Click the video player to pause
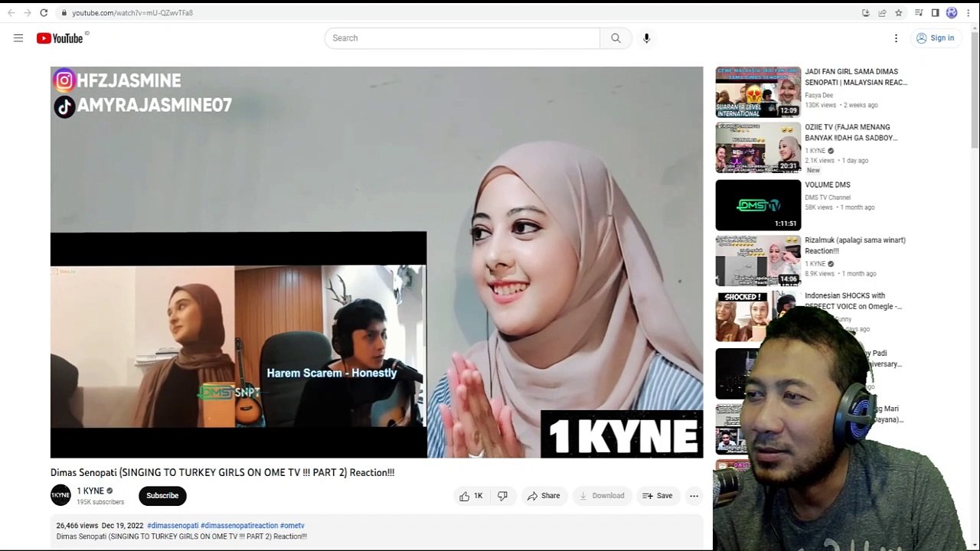Screen dimensions: 980x551 tap(377, 262)
